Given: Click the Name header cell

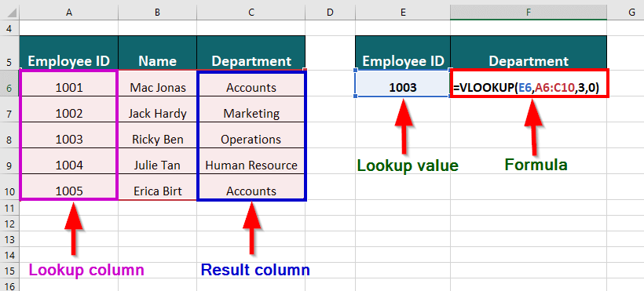Looking at the screenshot, I should [x=158, y=53].
